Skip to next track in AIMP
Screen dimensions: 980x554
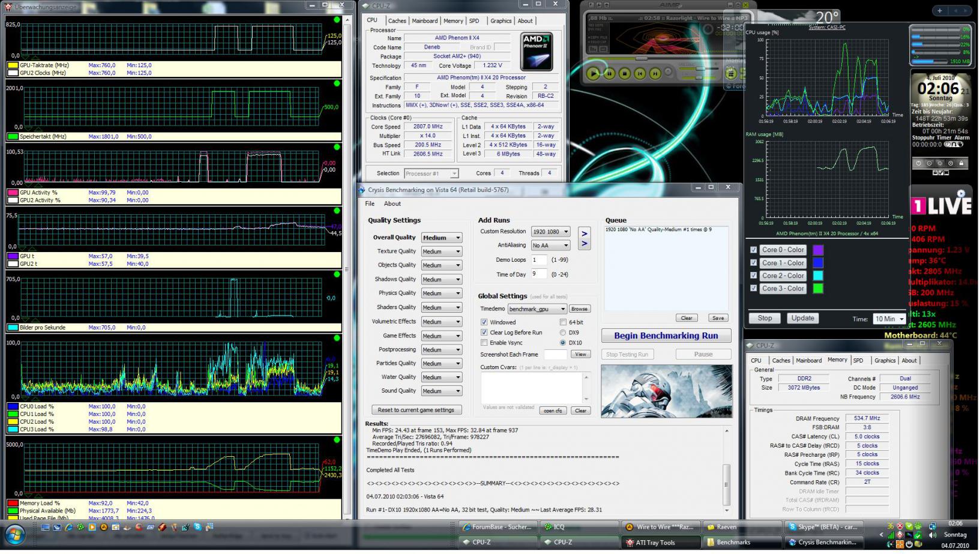tap(656, 73)
